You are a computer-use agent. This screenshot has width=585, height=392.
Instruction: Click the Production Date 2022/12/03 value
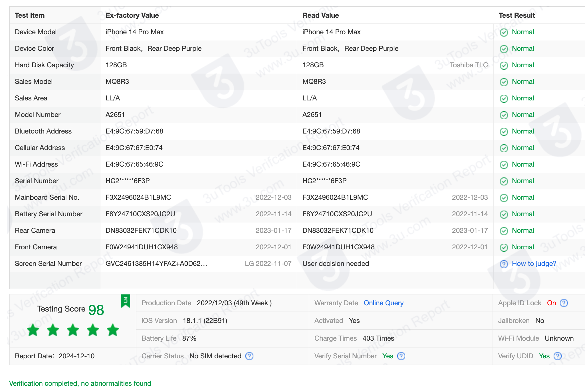(x=234, y=303)
